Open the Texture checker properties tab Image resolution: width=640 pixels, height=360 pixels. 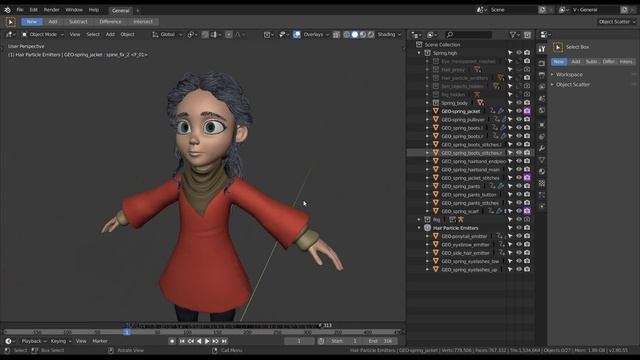tap(542, 183)
